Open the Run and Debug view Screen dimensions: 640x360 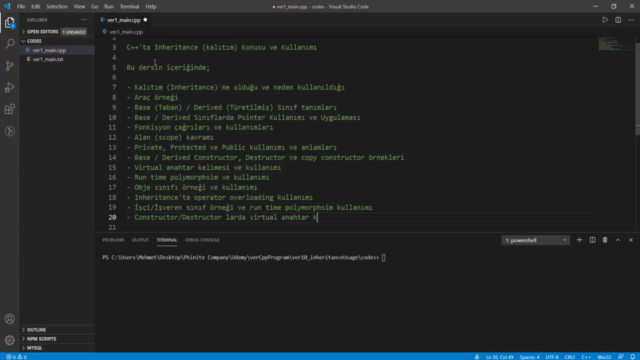pyautogui.click(x=9, y=87)
